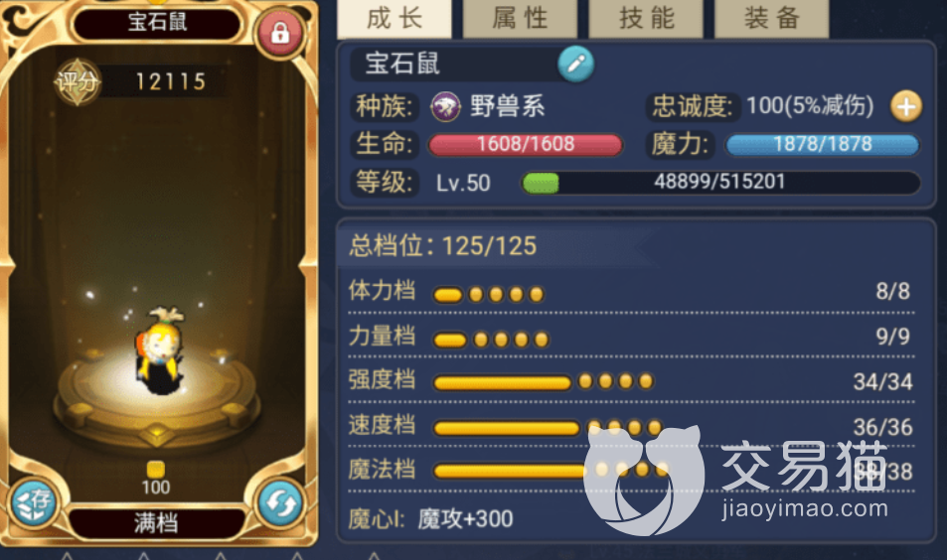Click the 强度档 grade bar row
This screenshot has height=560, width=947.
[631, 381]
